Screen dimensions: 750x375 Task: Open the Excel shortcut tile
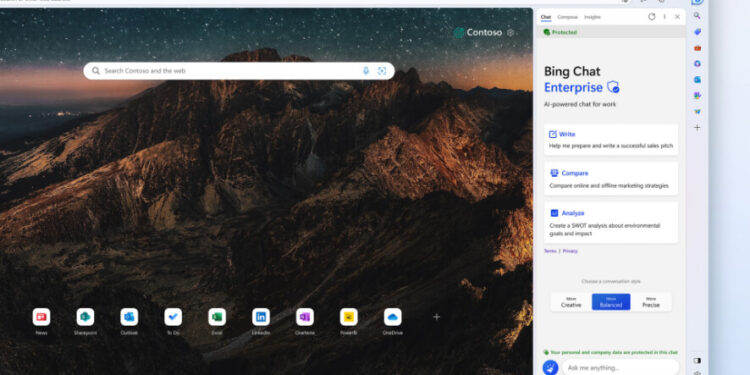[217, 317]
